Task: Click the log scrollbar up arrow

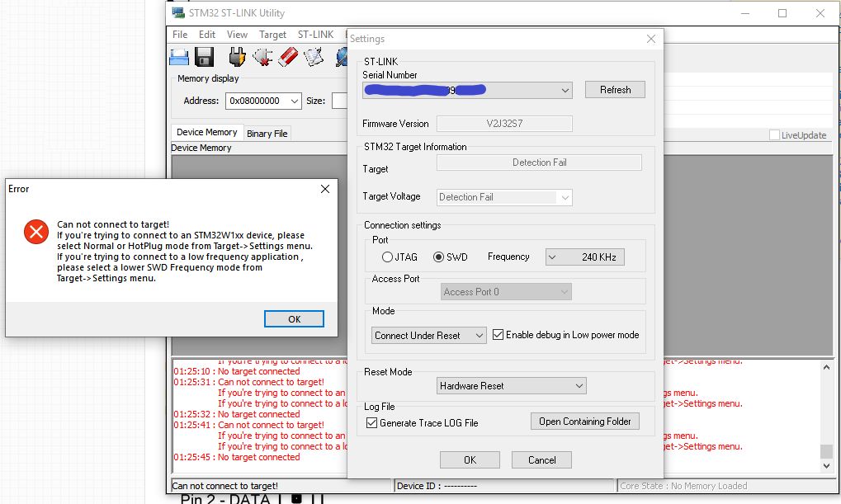Action: click(826, 368)
